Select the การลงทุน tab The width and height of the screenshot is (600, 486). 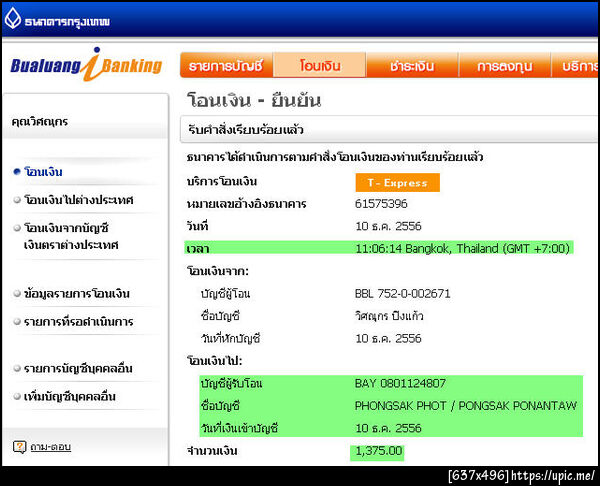pos(505,65)
